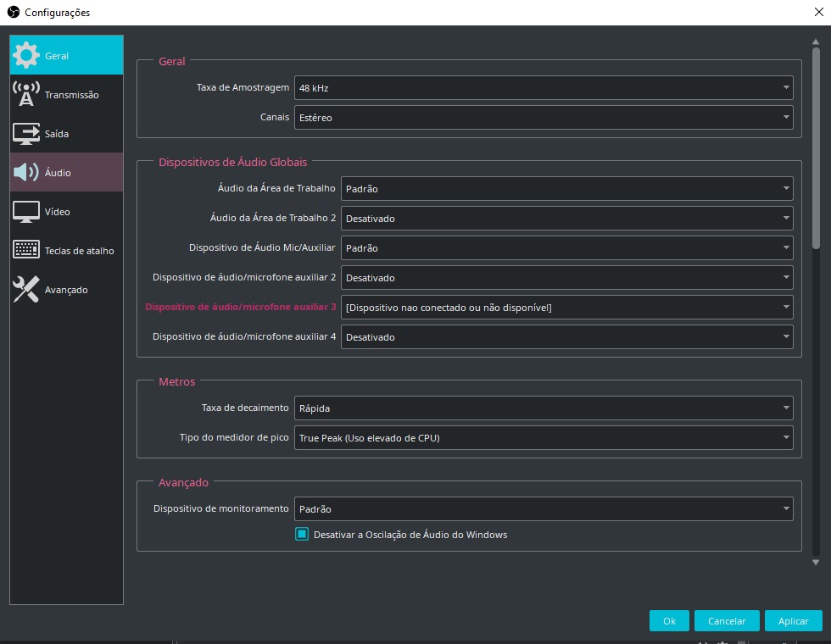The image size is (831, 644).
Task: Expand the Taxa de decaimento dropdown
Action: [x=543, y=408]
